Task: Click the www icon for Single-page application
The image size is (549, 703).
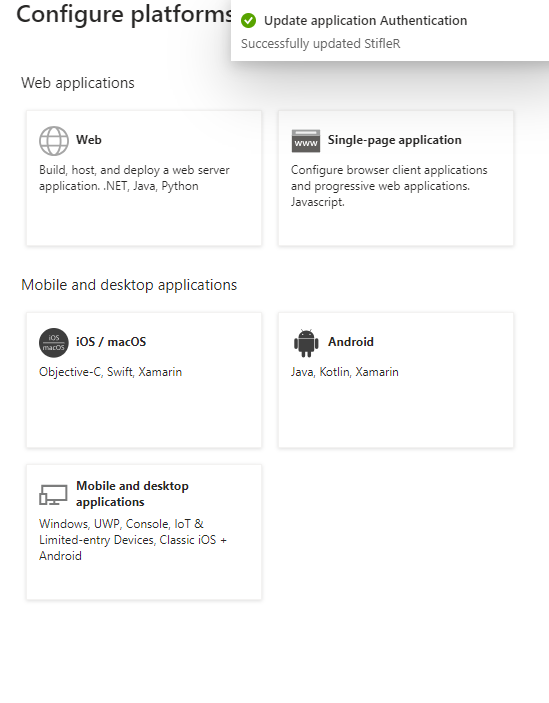Action: tap(306, 141)
